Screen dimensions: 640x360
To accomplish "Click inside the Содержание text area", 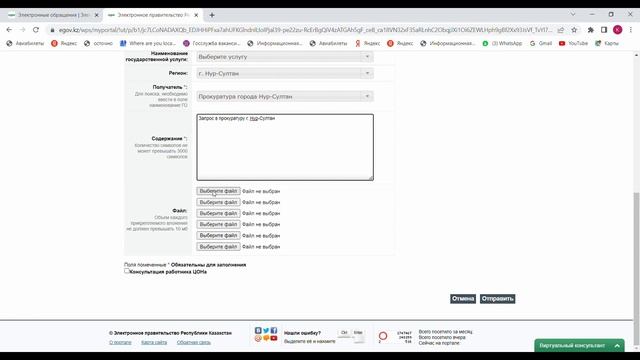I will 285,147.
